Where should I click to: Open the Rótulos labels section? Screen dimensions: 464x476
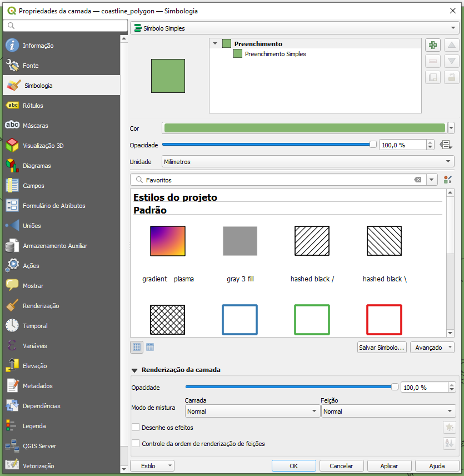(x=33, y=106)
